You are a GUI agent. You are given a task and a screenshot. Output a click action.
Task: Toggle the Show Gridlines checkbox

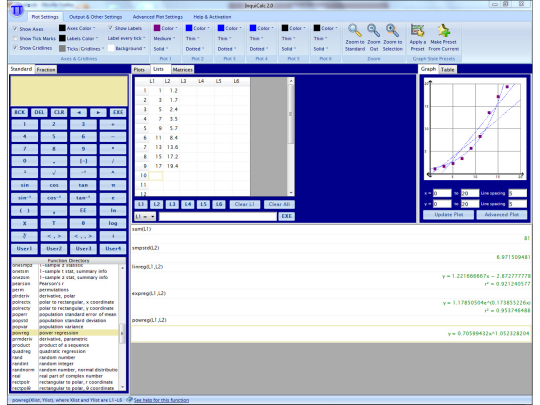15,48
